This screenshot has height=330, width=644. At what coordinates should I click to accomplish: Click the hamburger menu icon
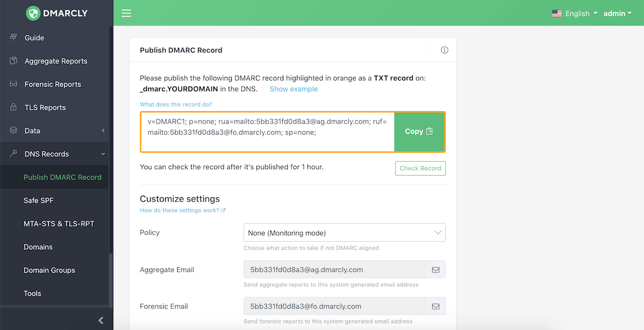pyautogui.click(x=126, y=13)
